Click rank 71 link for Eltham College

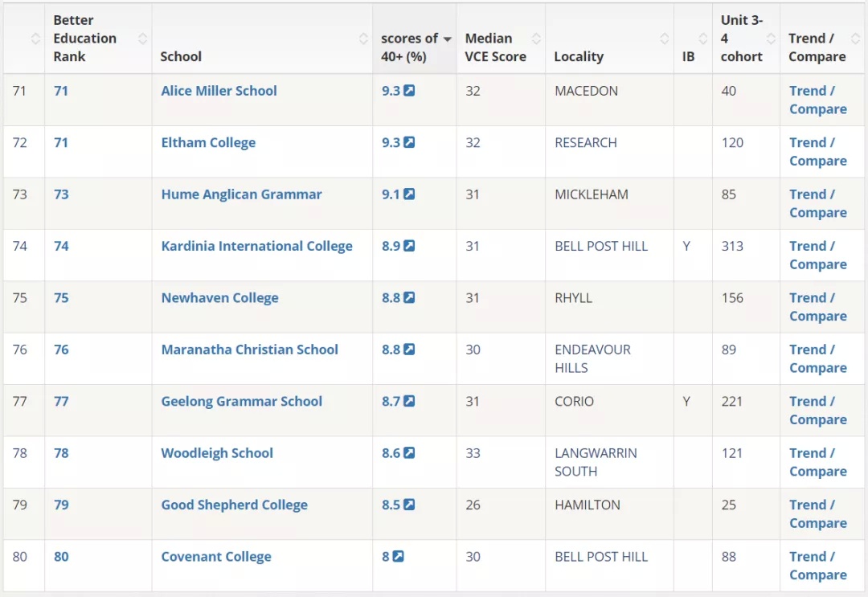pyautogui.click(x=61, y=142)
